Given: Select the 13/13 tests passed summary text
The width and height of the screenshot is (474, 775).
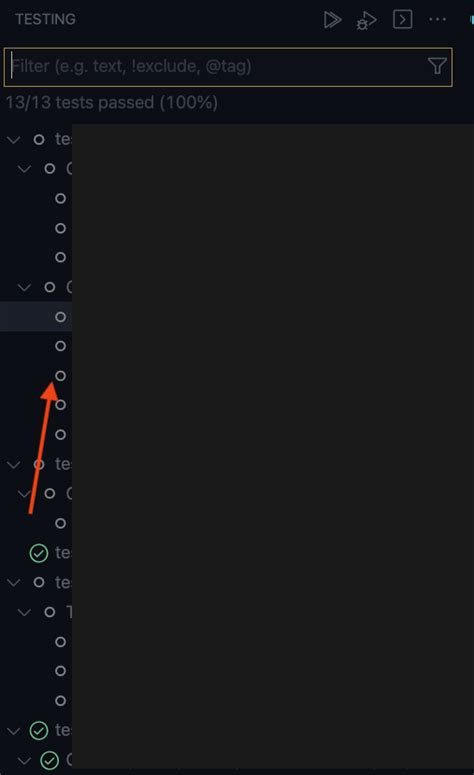Looking at the screenshot, I should click(112, 103).
